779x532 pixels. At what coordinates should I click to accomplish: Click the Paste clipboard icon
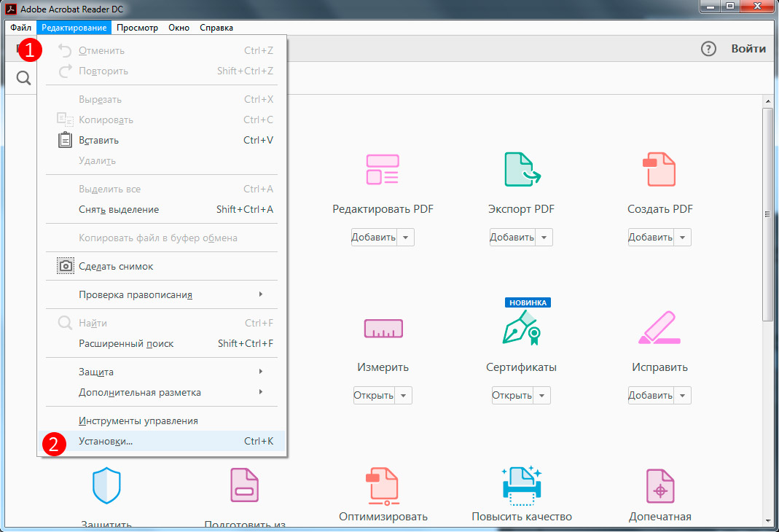coord(65,140)
